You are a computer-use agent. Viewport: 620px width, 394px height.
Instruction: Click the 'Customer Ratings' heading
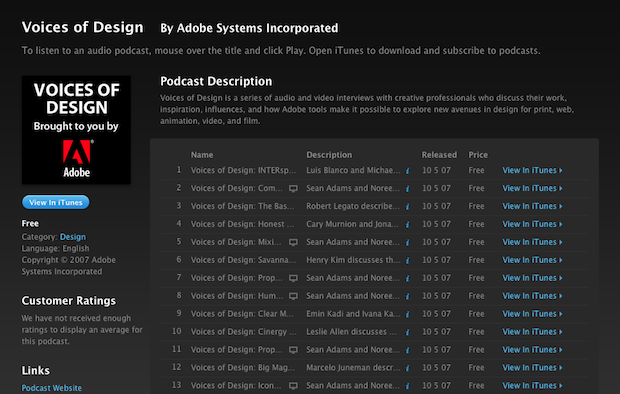pos(69,301)
